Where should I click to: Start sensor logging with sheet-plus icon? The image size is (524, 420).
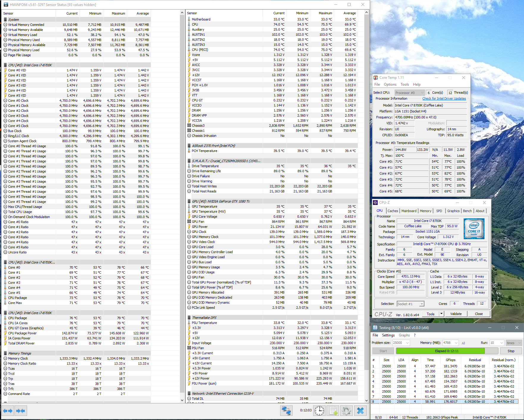[333, 411]
